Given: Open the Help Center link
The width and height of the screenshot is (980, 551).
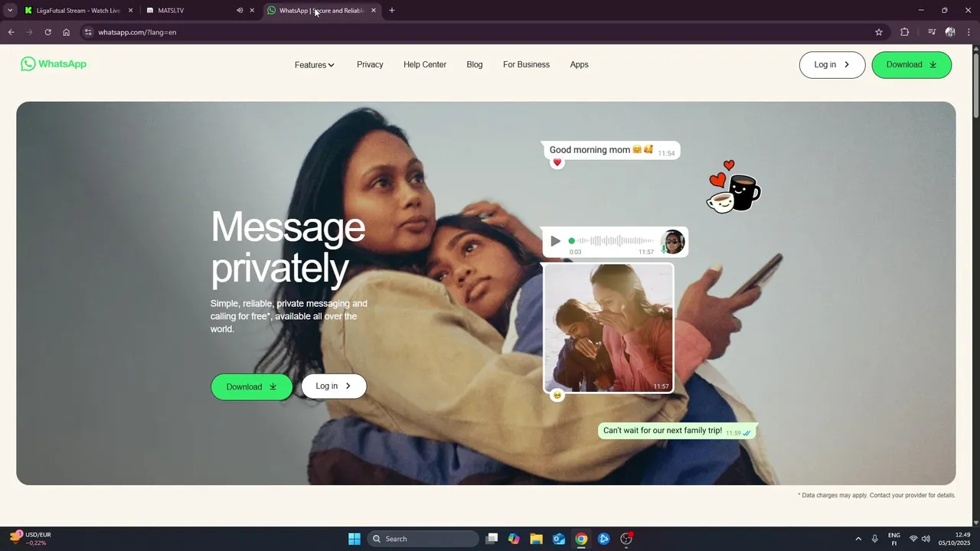Looking at the screenshot, I should click(425, 64).
